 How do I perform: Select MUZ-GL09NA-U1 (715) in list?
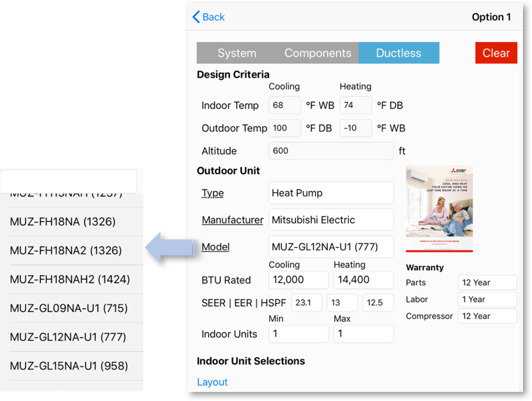71,309
